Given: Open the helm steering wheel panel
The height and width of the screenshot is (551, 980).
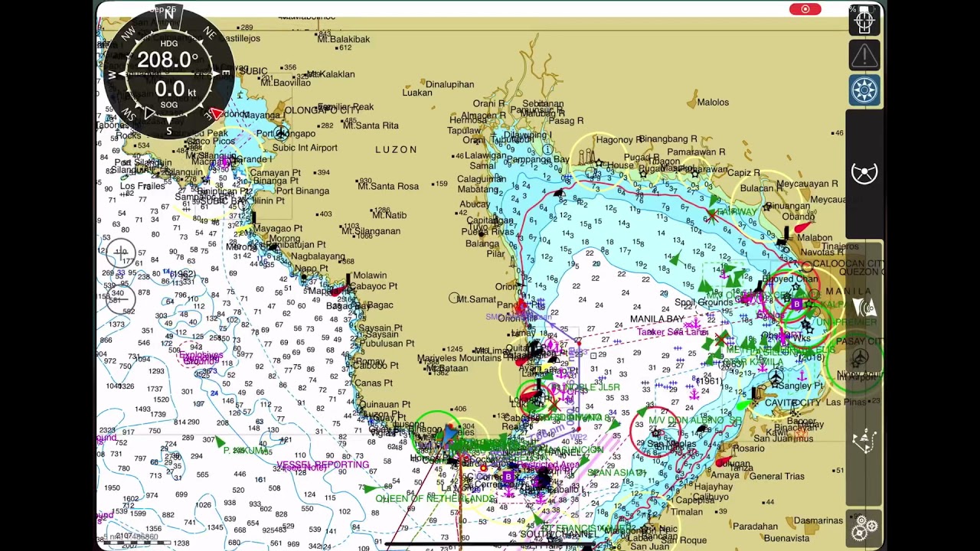Looking at the screenshot, I should [x=864, y=174].
